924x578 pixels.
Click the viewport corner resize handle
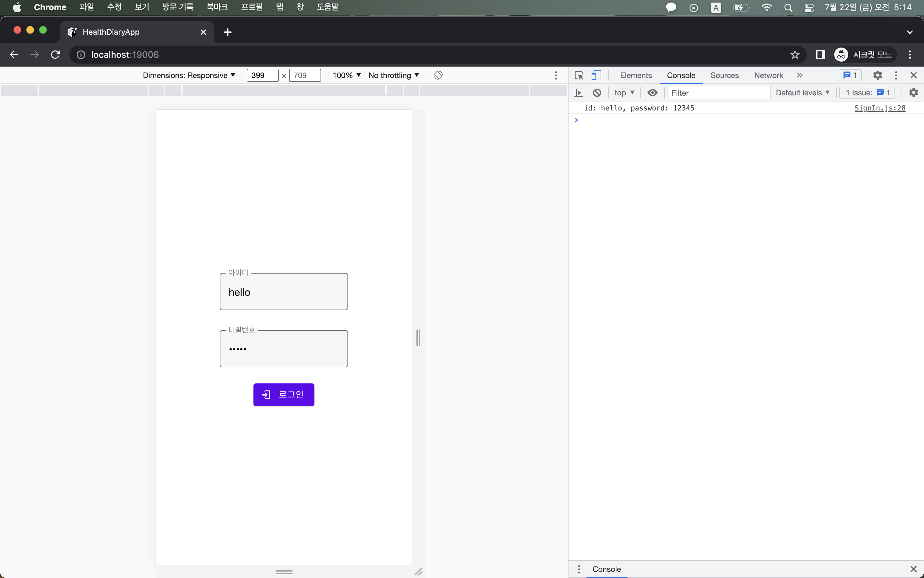click(x=418, y=572)
